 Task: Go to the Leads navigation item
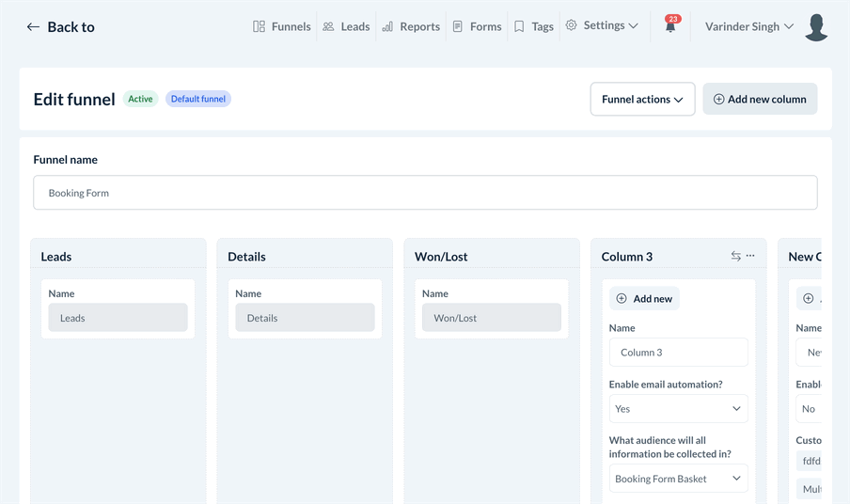click(346, 26)
